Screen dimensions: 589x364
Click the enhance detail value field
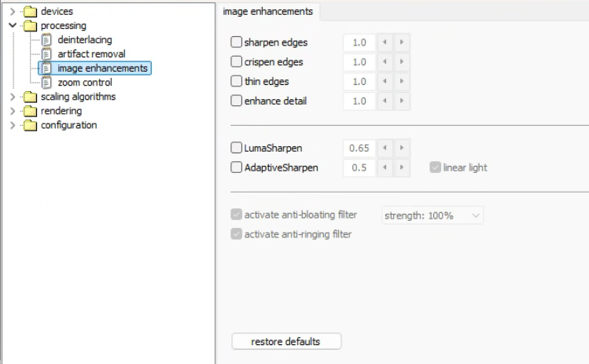coord(359,101)
